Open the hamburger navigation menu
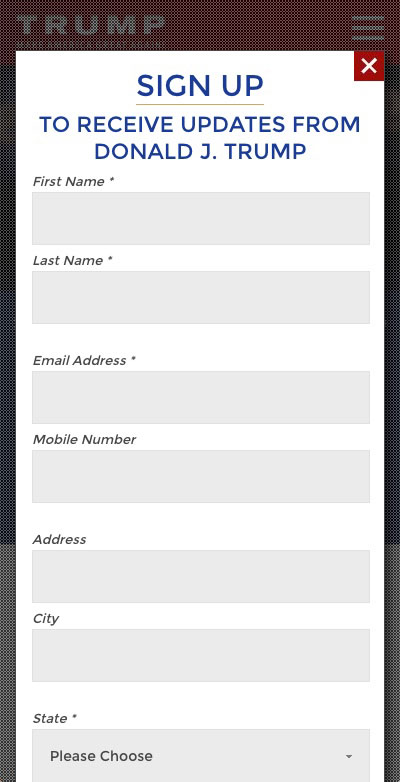Viewport: 400px width, 782px height. [x=368, y=28]
